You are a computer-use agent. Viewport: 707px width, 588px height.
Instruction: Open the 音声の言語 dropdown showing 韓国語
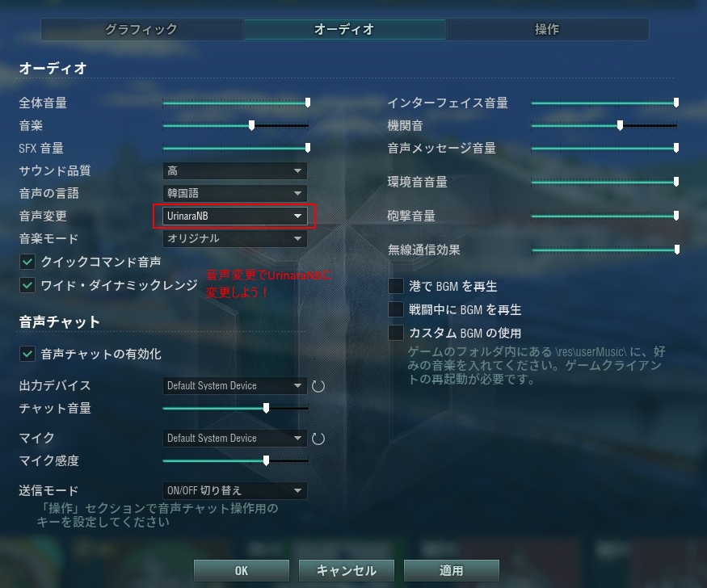tap(235, 193)
